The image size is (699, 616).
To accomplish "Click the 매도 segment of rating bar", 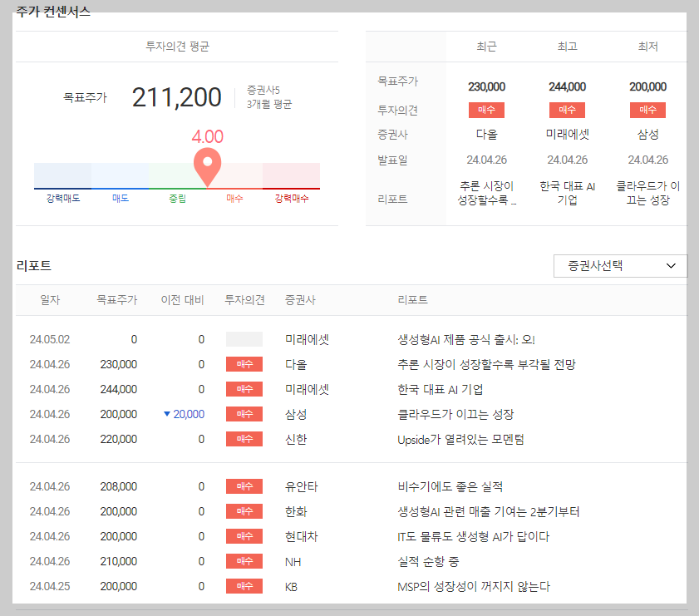I will [120, 176].
